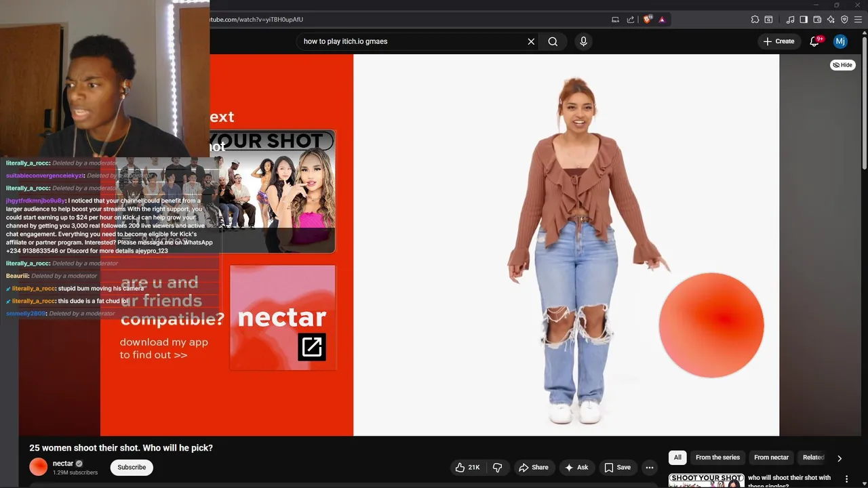Open the Mj account avatar menu

pos(840,41)
